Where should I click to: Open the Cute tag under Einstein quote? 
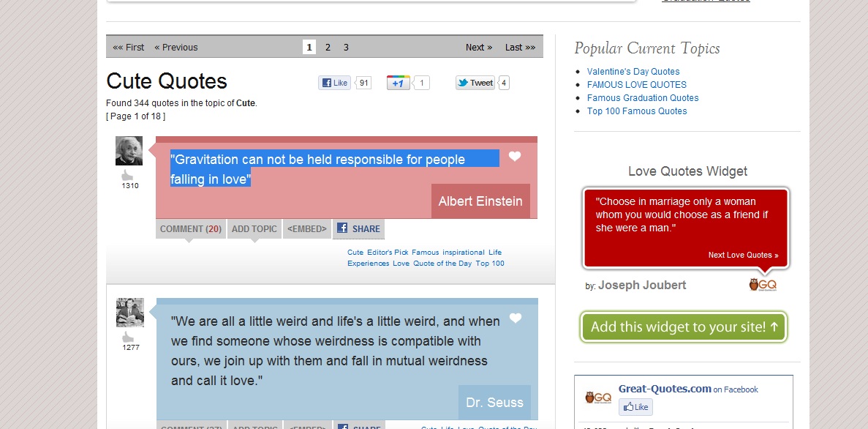coord(355,252)
